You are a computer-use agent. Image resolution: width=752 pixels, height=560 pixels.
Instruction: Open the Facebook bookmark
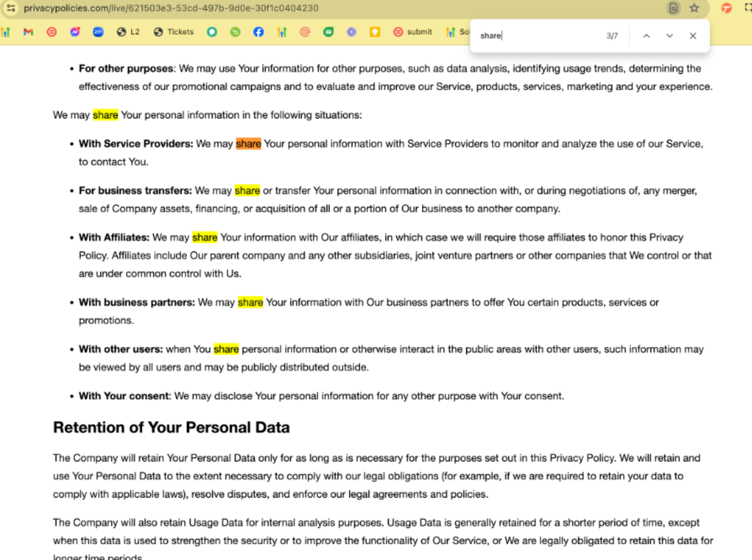click(258, 32)
